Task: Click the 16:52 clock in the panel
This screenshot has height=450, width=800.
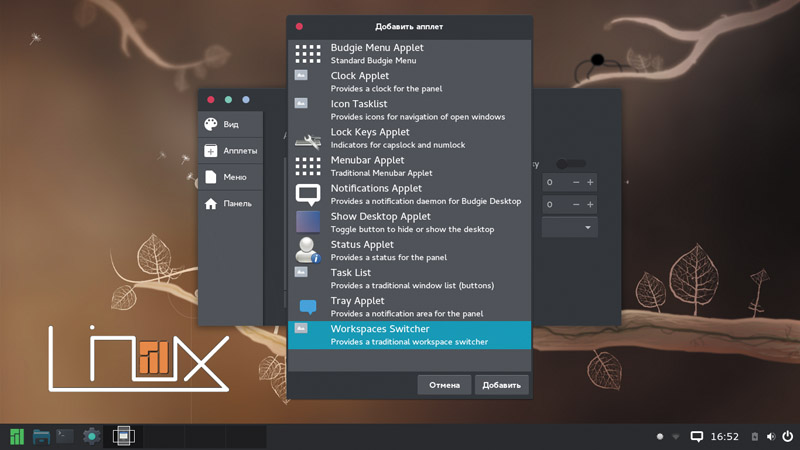Action: coord(724,437)
